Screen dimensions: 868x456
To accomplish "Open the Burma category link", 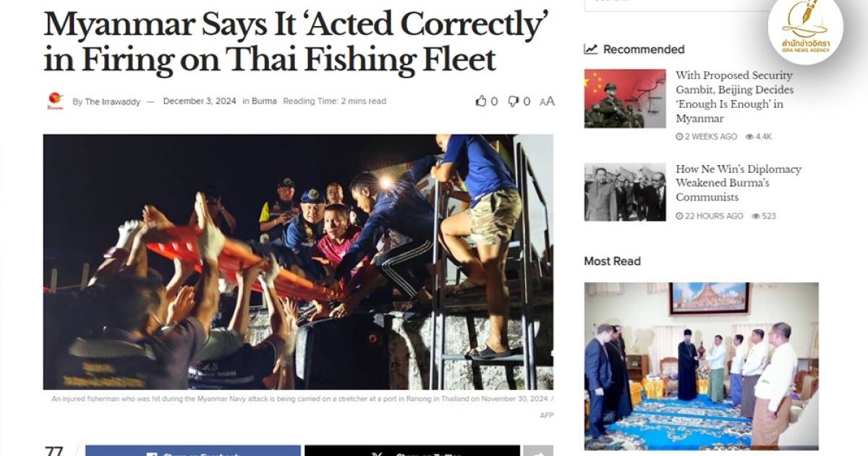I will pos(264,101).
